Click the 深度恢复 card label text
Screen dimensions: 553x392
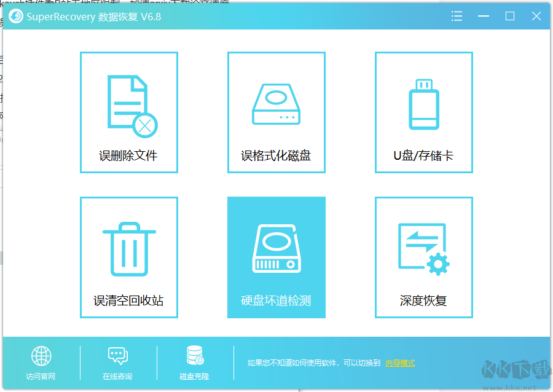(423, 300)
